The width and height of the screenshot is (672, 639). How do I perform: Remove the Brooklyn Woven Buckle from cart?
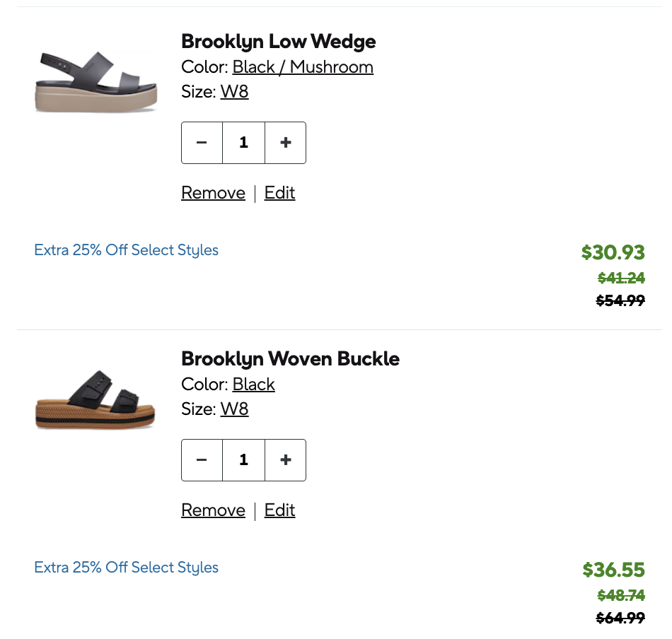[x=213, y=510]
